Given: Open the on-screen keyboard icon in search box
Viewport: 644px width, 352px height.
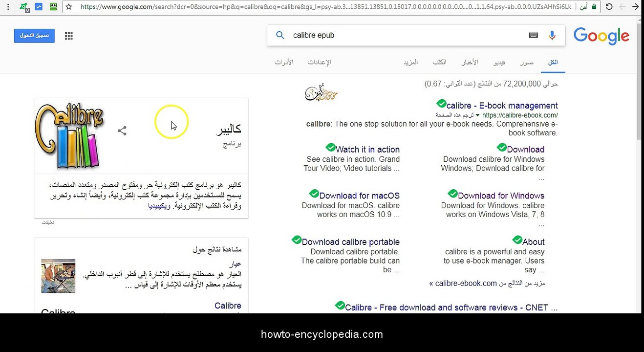Looking at the screenshot, I should click(534, 35).
